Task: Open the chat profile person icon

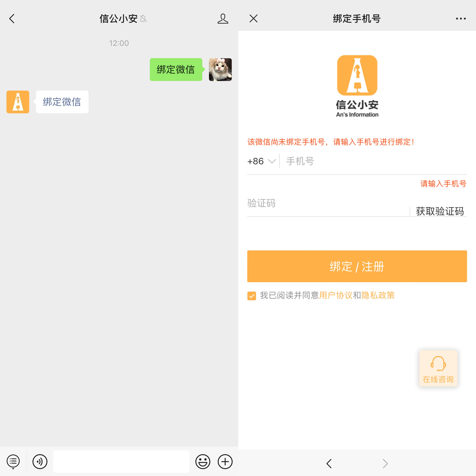Action: [x=223, y=19]
